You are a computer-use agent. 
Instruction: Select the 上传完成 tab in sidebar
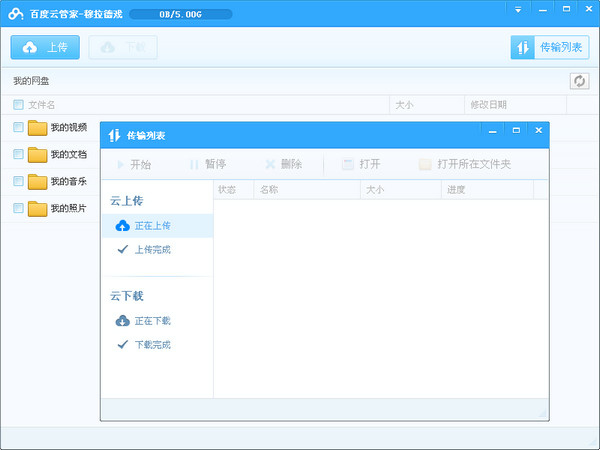157,250
